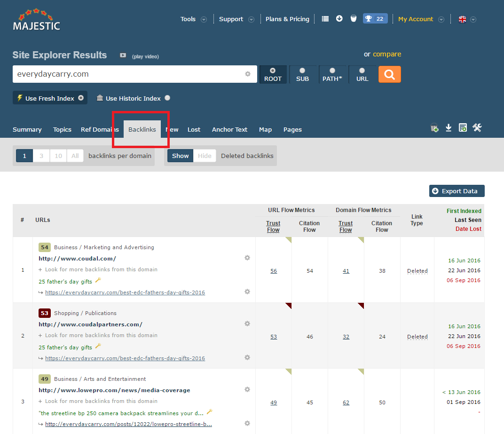Click the circular download icon in top bar
Image resolution: width=504 pixels, height=434 pixels.
[x=339, y=19]
